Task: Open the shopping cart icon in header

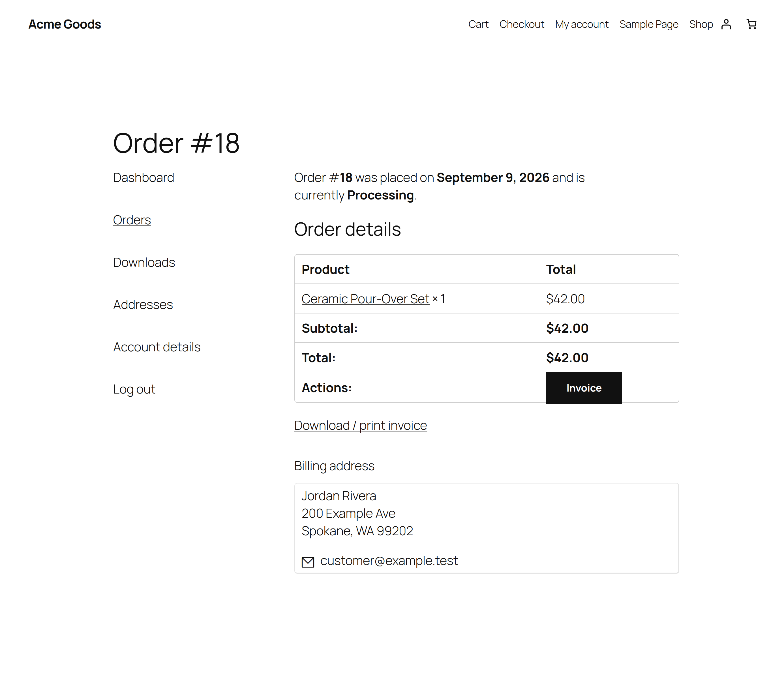Action: [751, 24]
